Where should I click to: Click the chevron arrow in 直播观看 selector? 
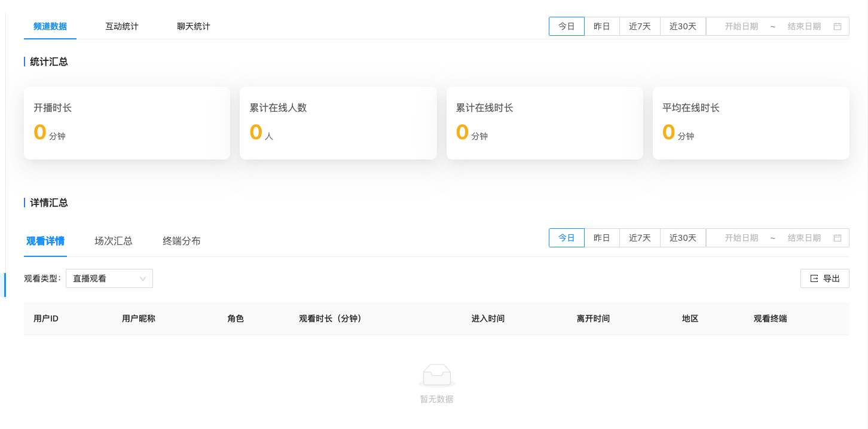coord(143,278)
